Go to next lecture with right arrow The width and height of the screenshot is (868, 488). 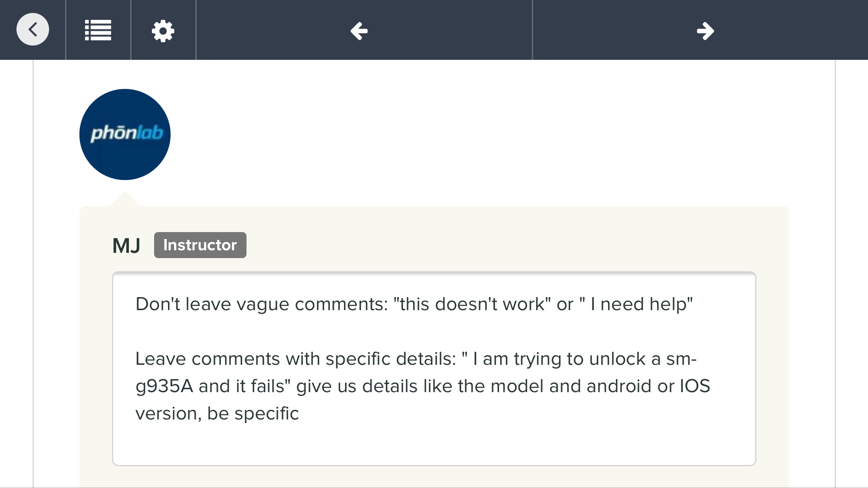coord(705,31)
